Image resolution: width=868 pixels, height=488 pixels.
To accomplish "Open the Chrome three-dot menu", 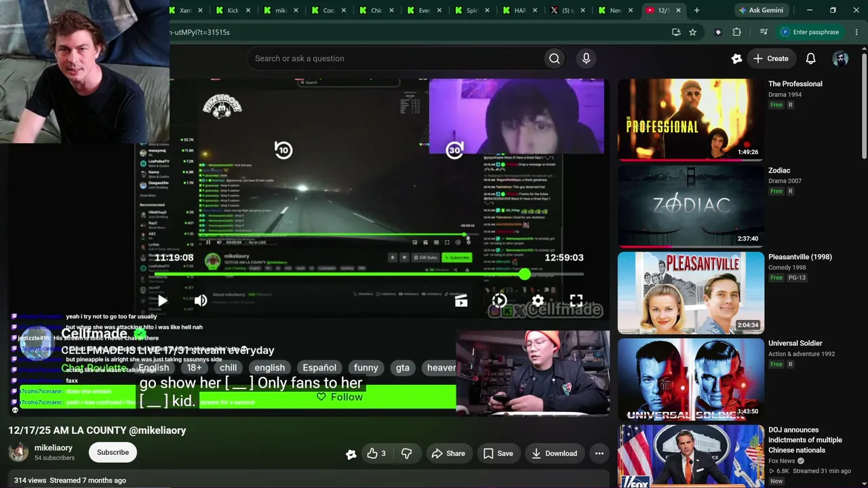I will click(857, 32).
